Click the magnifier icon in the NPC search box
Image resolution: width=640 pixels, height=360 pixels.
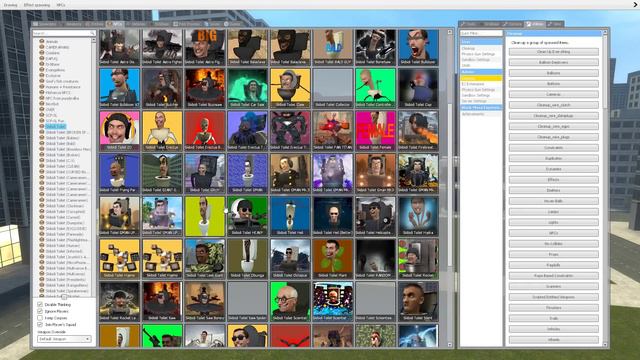tap(93, 33)
